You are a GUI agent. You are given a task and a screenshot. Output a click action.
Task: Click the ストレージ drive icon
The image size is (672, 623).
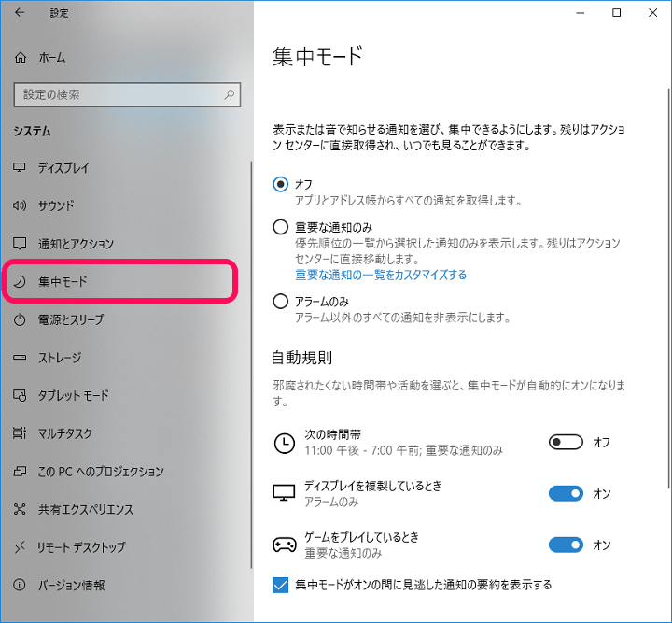click(20, 357)
